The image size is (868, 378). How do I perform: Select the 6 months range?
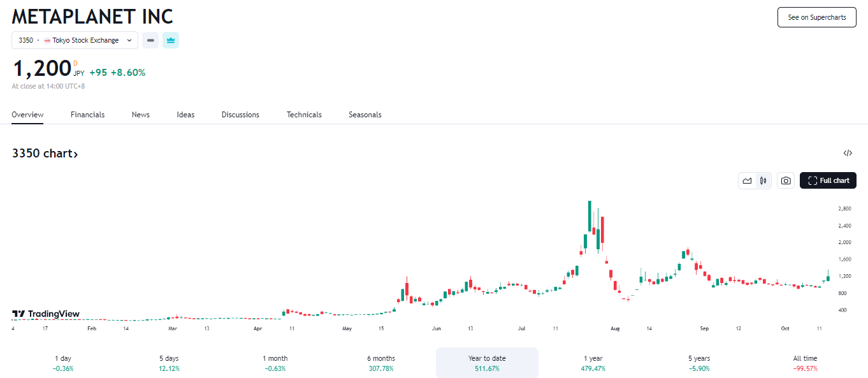[x=381, y=363]
